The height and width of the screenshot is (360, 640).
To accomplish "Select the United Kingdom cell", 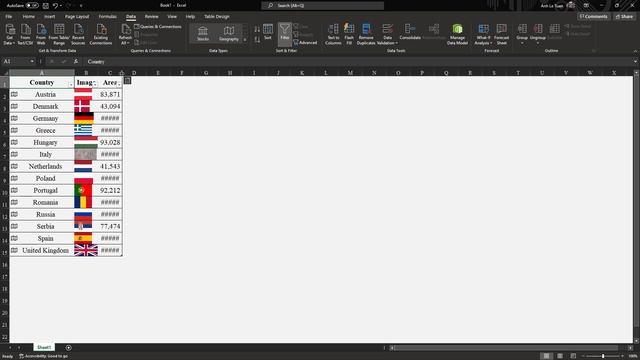I will coord(42,250).
